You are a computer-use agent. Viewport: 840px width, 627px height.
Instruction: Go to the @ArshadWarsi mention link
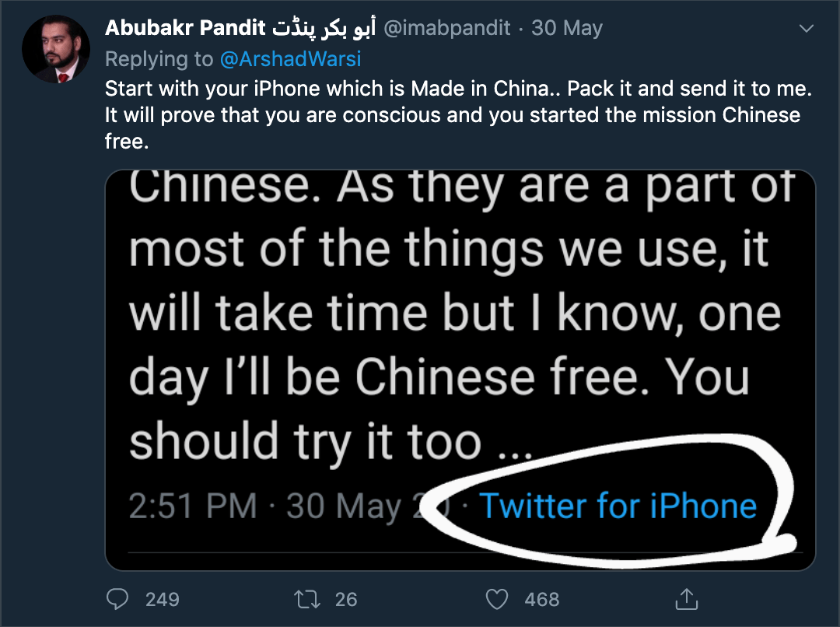point(292,59)
